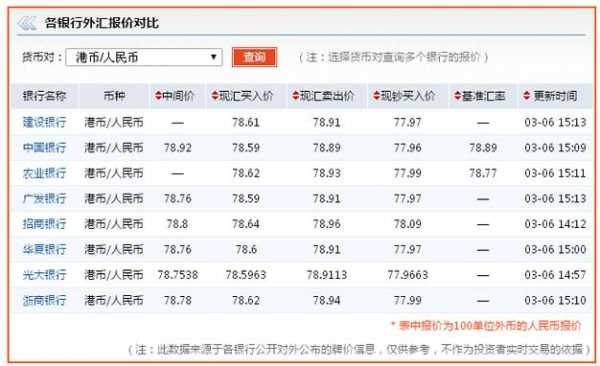Sort by 基准汇率 column arrow icon
The height and width of the screenshot is (366, 600).
pos(458,96)
